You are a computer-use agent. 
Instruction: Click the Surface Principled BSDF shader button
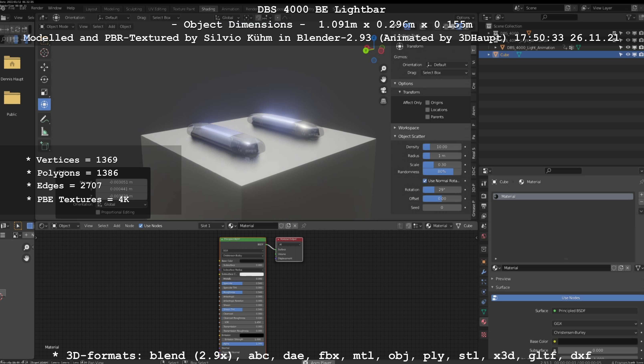(595, 311)
